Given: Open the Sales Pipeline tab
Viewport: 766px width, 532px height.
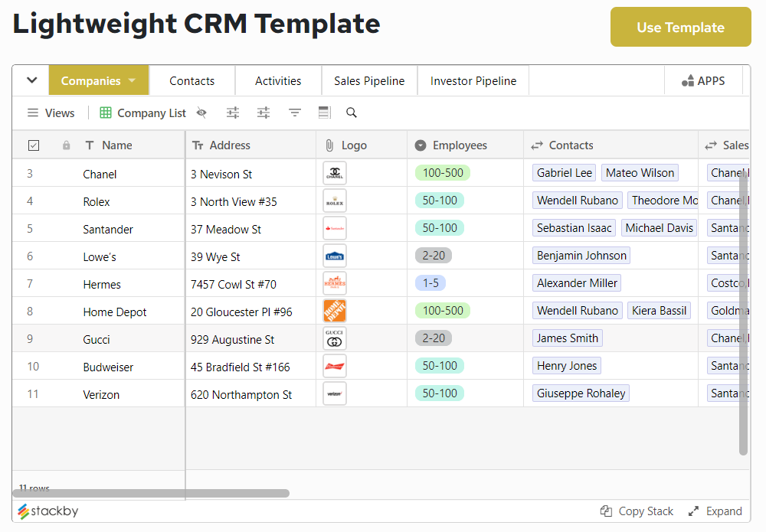Looking at the screenshot, I should [369, 80].
